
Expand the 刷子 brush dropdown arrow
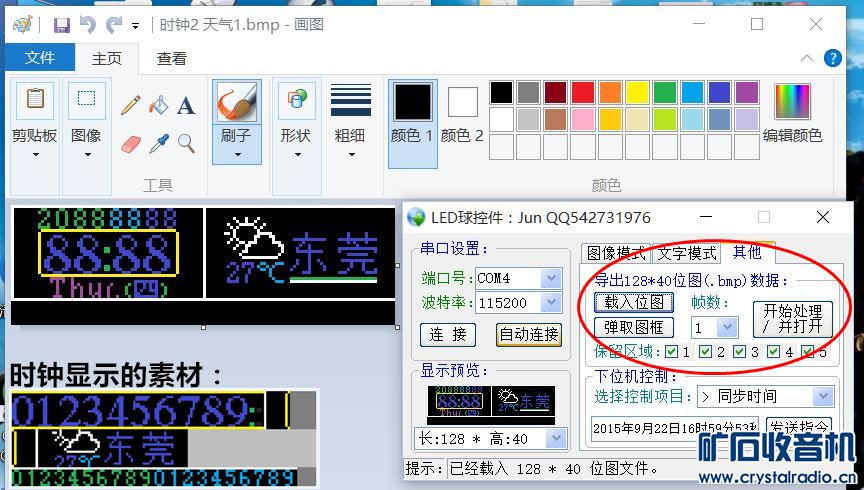click(237, 155)
